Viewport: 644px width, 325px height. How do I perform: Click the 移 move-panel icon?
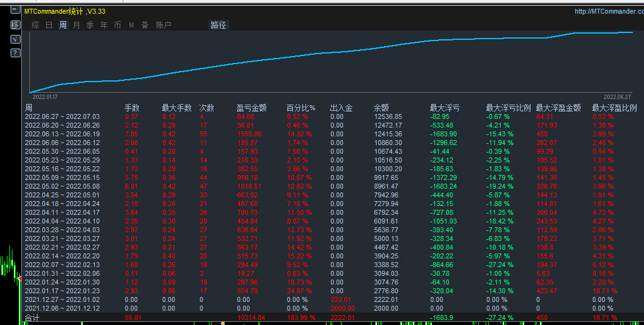(15, 25)
